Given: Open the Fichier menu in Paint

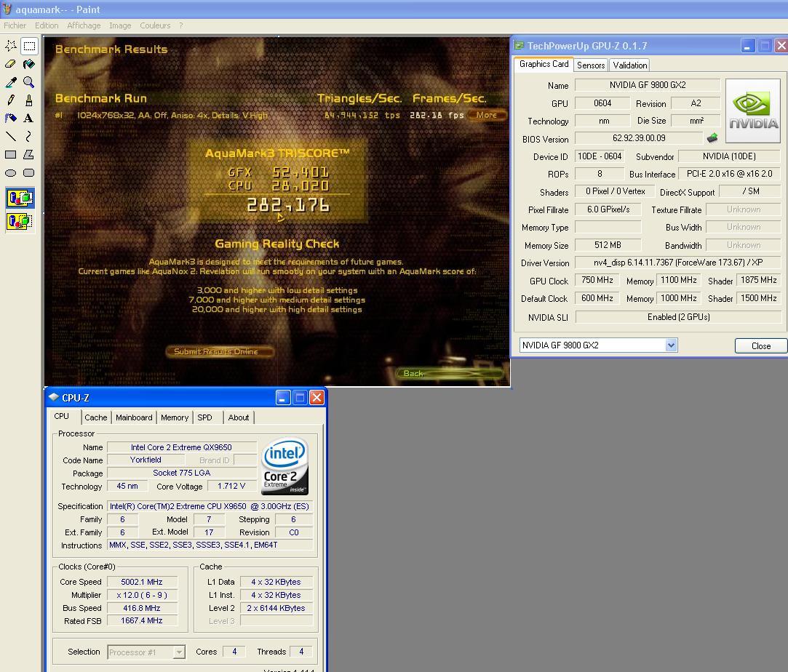Looking at the screenshot, I should point(15,25).
